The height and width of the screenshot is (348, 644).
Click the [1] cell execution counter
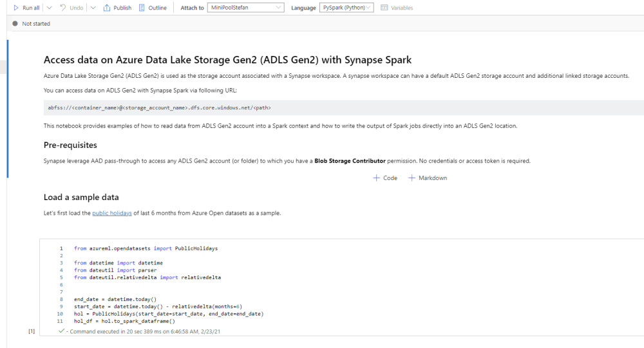(32, 331)
